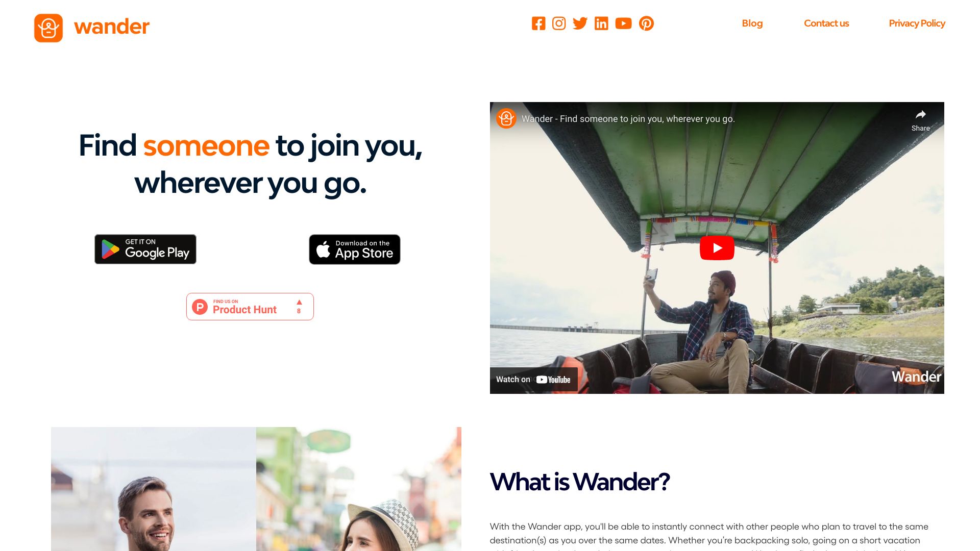The image size is (980, 551).
Task: Open Wander's LinkedIn social icon
Action: 601,23
